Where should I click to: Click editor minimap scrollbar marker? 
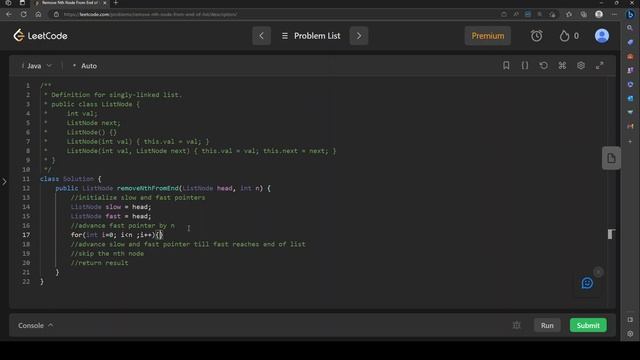[611, 234]
